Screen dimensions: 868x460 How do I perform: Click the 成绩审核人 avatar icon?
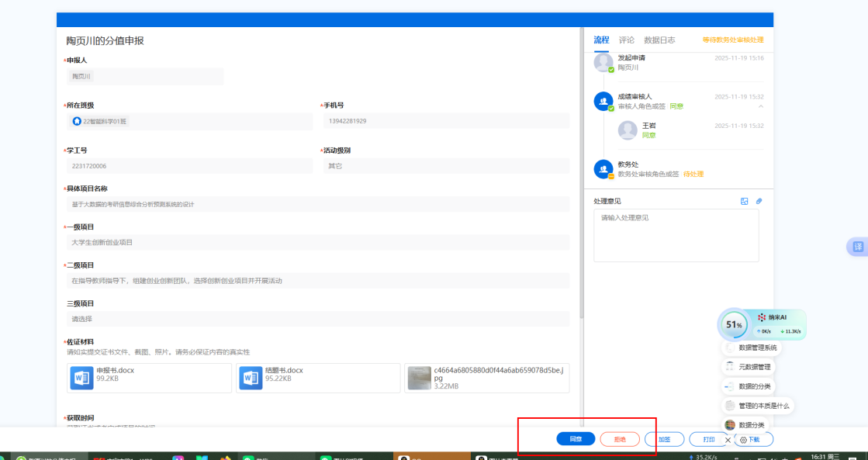[603, 101]
